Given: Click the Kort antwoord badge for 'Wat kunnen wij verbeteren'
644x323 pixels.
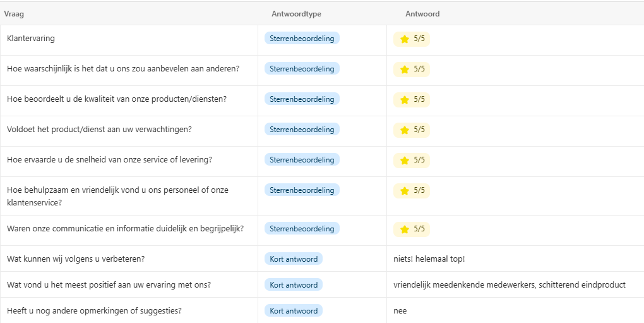Looking at the screenshot, I should click(294, 259).
